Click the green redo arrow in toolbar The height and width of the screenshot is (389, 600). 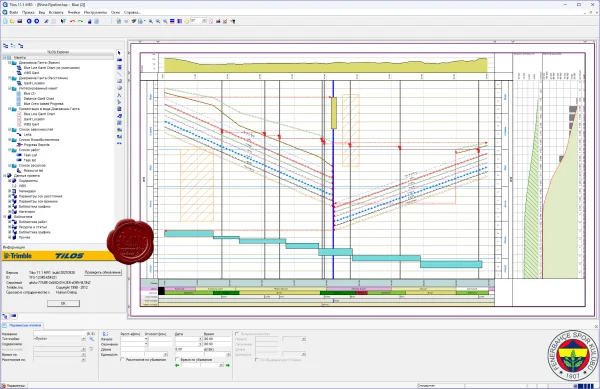[x=80, y=21]
